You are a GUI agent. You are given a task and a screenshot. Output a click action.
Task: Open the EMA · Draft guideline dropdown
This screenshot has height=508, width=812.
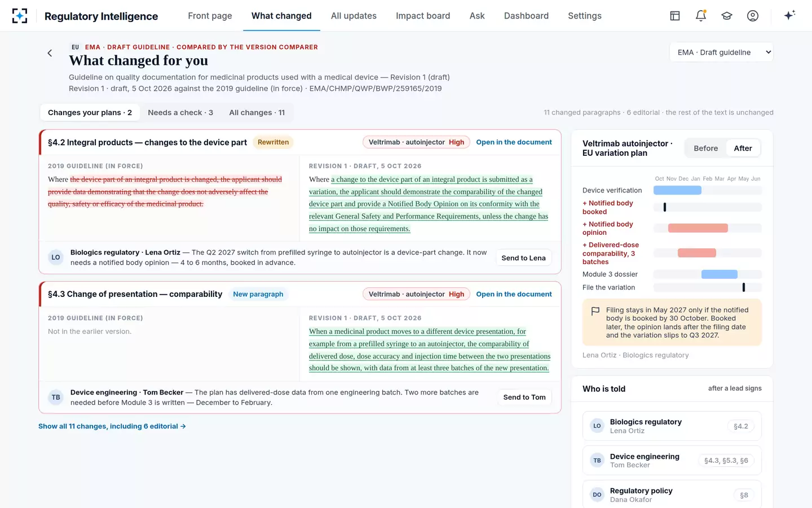tap(722, 52)
